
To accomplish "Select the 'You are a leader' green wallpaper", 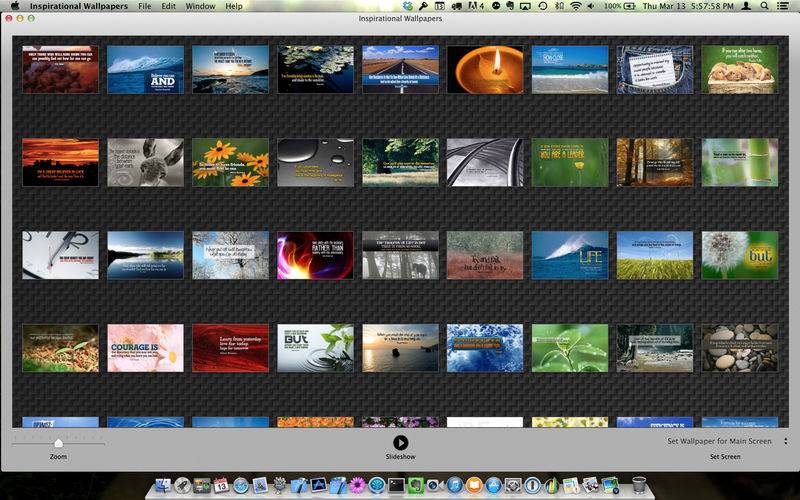I will click(570, 162).
